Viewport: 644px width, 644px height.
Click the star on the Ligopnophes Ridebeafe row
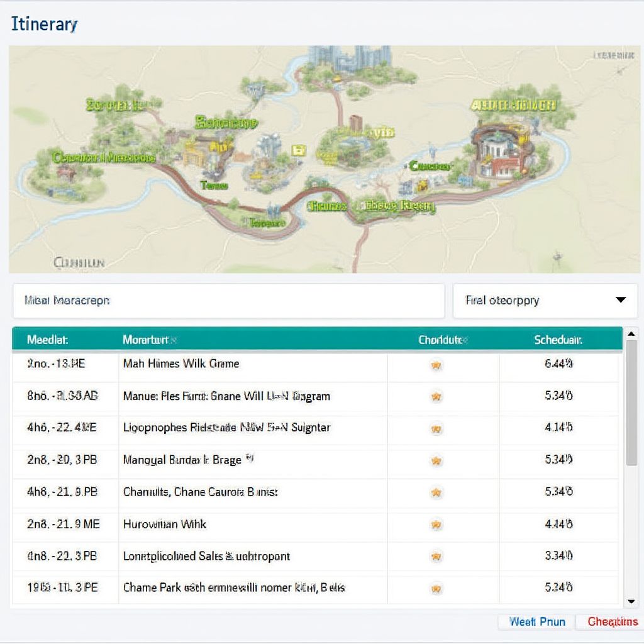coord(435,428)
